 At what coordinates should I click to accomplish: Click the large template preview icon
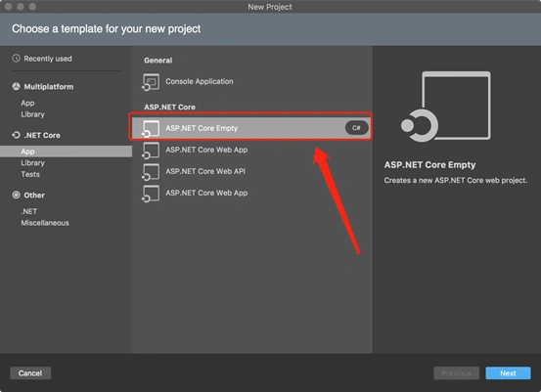(446, 107)
